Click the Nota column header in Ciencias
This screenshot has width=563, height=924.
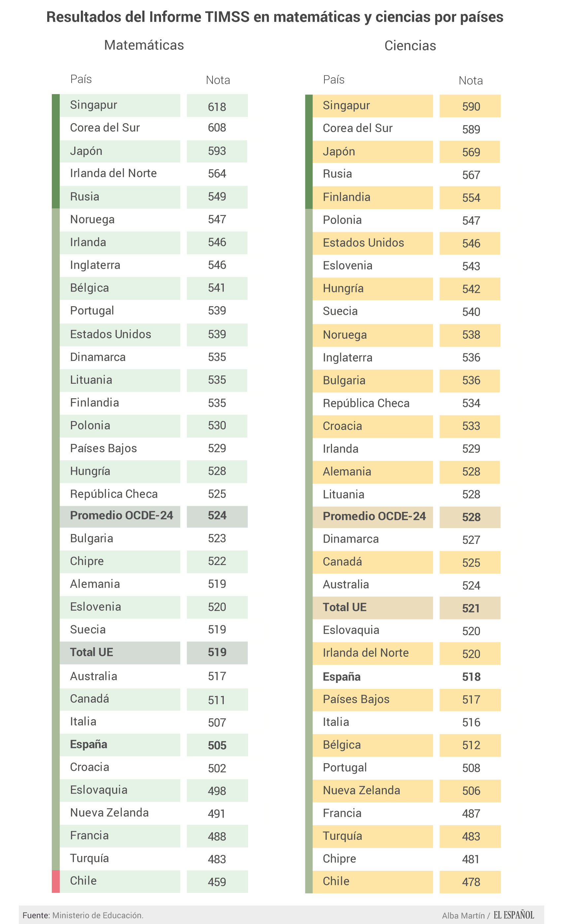tap(470, 81)
